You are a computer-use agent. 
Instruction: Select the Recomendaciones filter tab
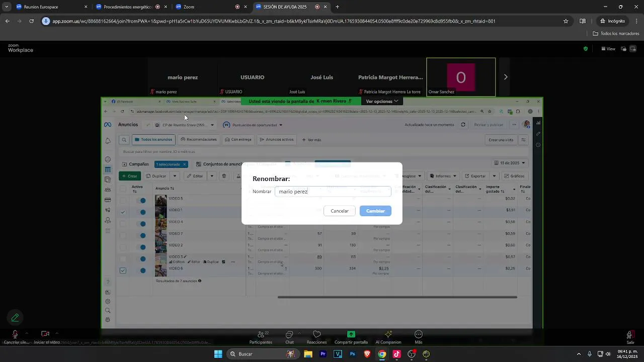tap(199, 140)
